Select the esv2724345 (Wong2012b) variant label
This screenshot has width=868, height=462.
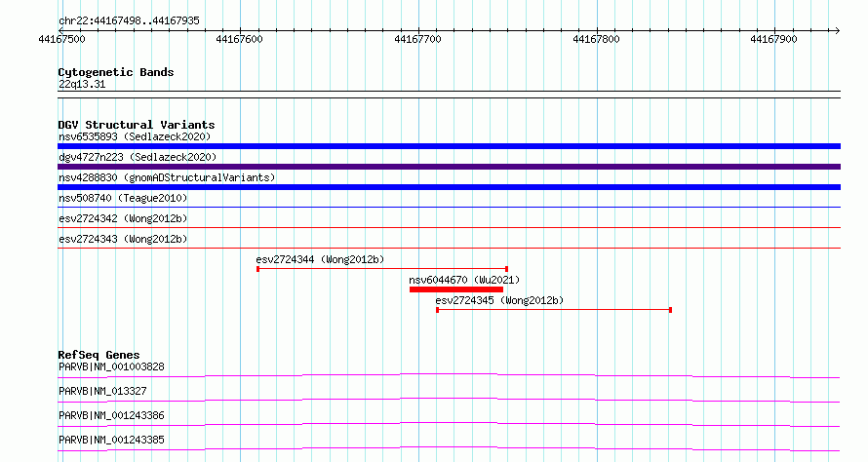pos(499,300)
